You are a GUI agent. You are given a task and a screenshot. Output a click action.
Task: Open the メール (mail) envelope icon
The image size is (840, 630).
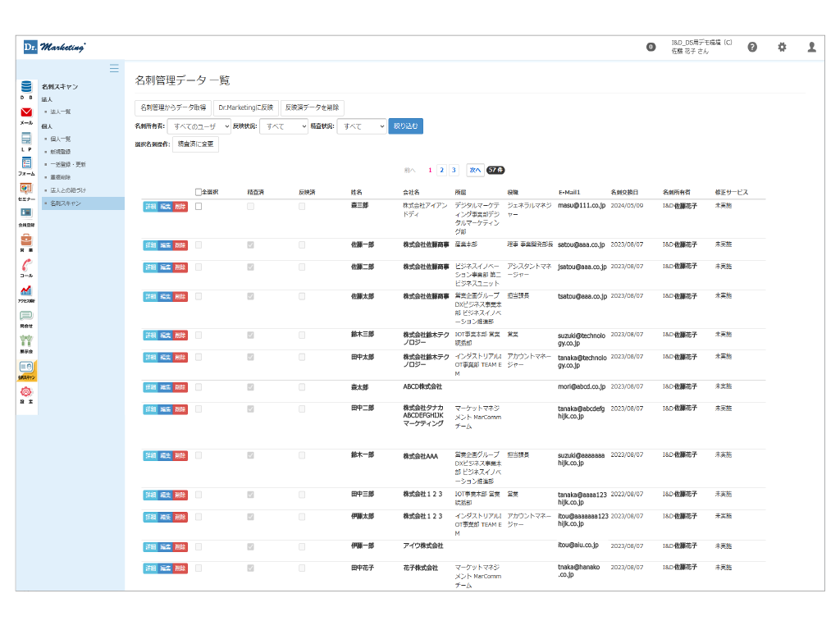click(x=26, y=112)
